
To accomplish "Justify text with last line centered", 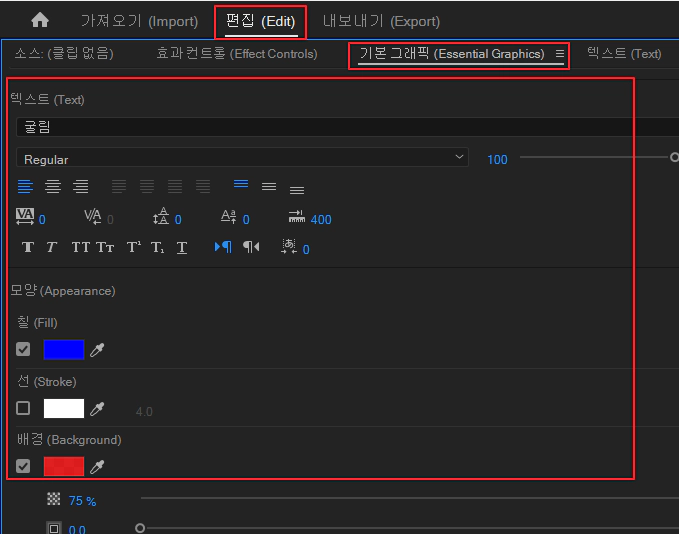I will (x=147, y=187).
